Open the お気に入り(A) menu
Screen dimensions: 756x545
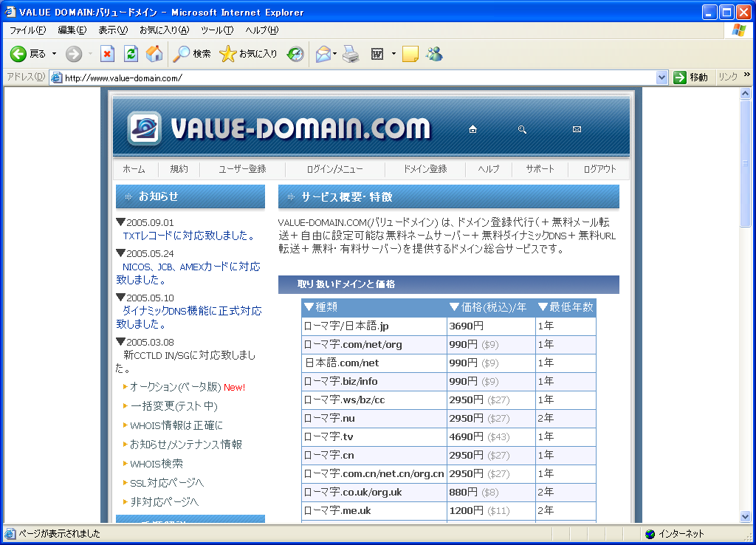pos(164,30)
